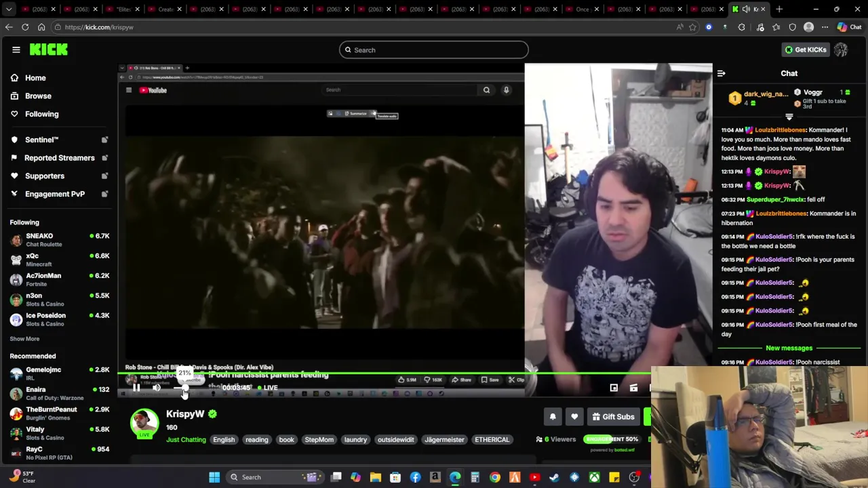Expand the chat leaderboard chevron
868x488 pixels.
[789, 117]
